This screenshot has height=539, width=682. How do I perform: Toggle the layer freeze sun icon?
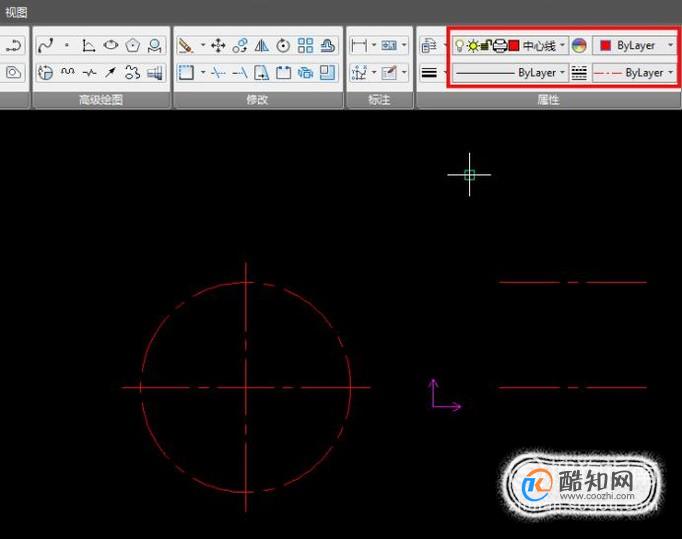pyautogui.click(x=473, y=45)
